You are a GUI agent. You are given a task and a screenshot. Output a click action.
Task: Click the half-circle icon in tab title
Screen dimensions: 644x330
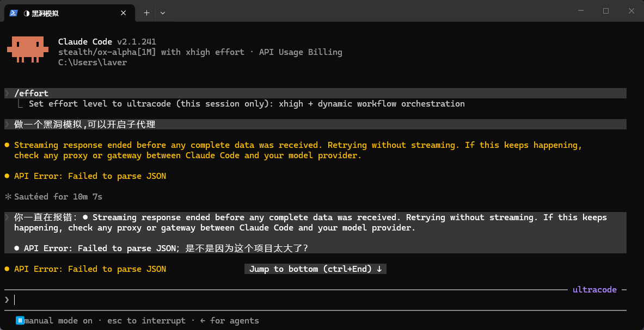coord(27,14)
